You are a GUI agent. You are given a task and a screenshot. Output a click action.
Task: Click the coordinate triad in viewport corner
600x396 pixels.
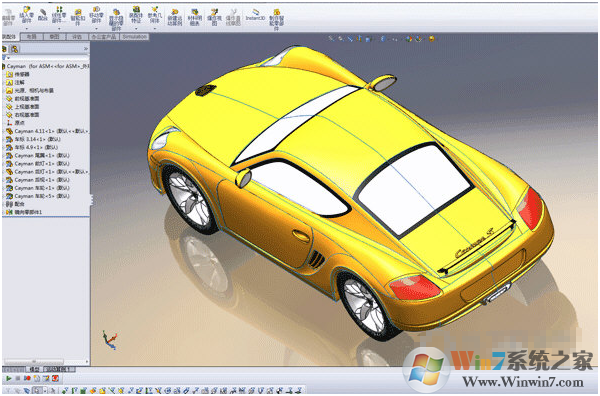tap(109, 341)
